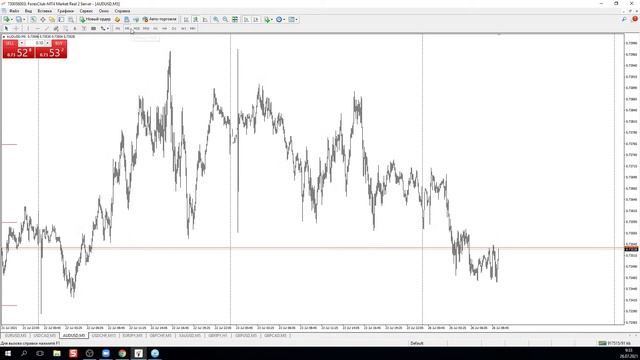The image size is (640, 360).
Task: Open the Templates icon
Action: pyautogui.click(x=291, y=19)
